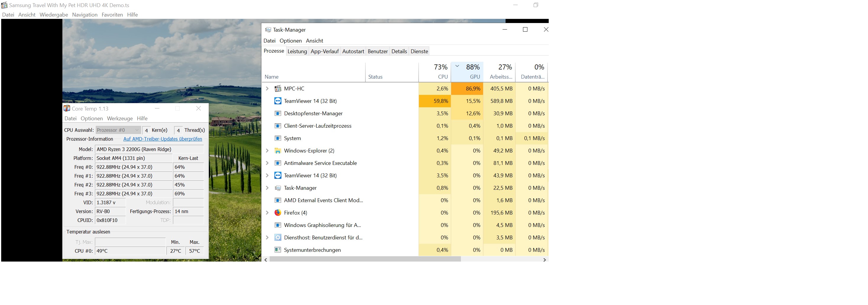Viewport: 868px width, 305px height.
Task: Click the MPC-HC icon in process list
Action: pos(278,89)
